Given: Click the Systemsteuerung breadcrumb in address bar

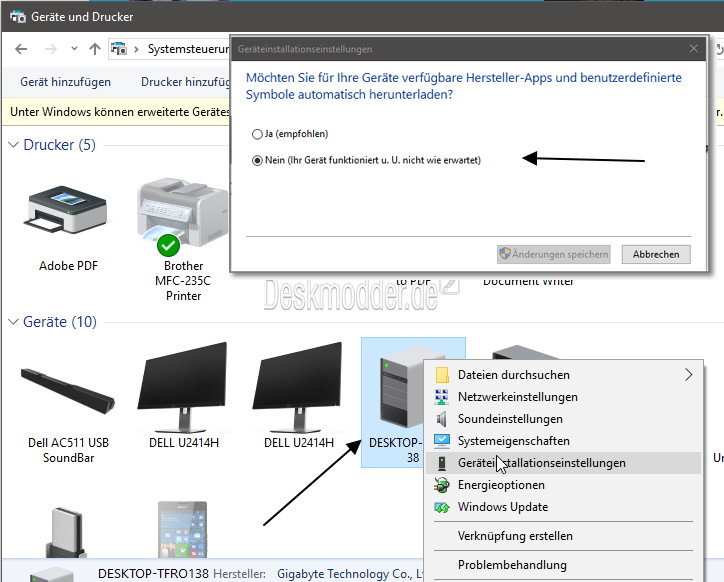Looking at the screenshot, I should pyautogui.click(x=188, y=49).
